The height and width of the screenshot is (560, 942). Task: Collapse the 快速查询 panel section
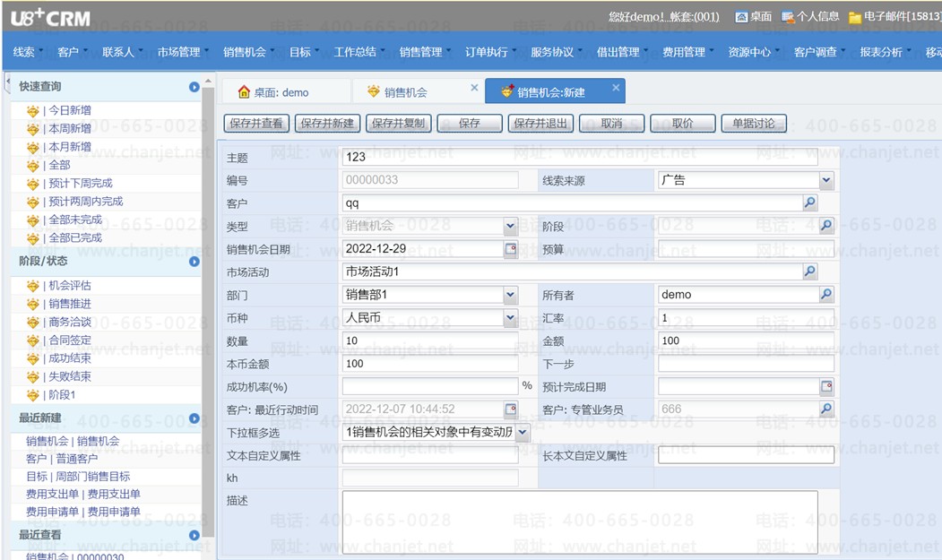tap(194, 87)
